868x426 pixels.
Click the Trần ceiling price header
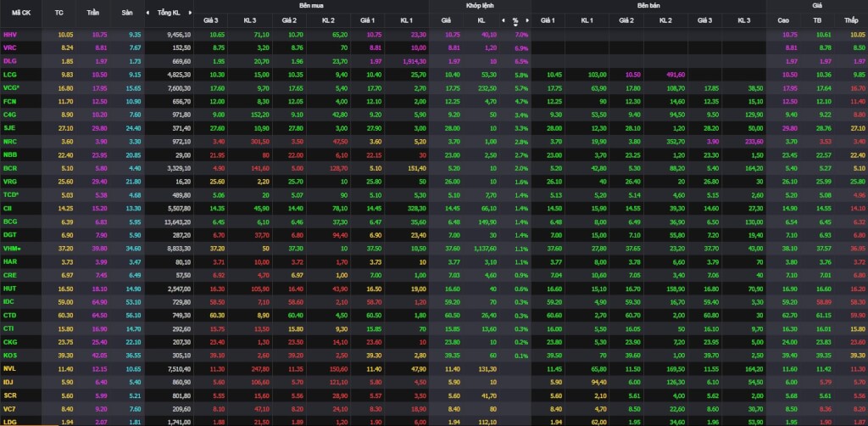click(93, 12)
